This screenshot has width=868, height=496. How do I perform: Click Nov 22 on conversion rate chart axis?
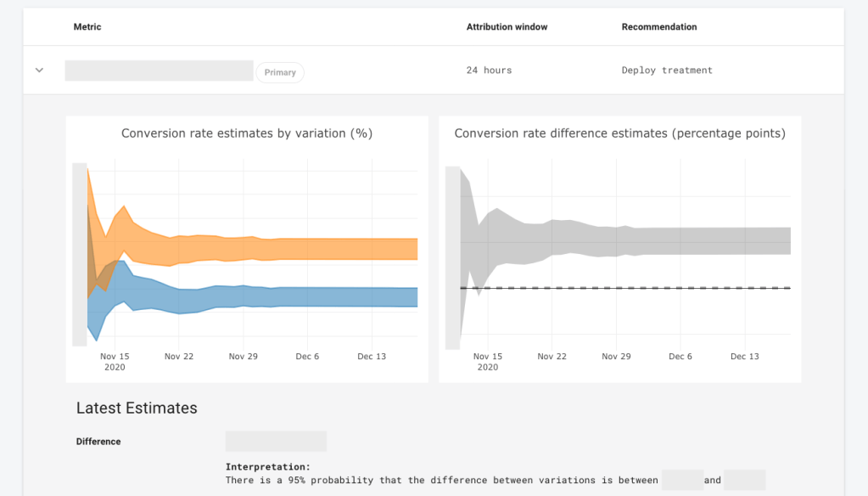(x=179, y=357)
